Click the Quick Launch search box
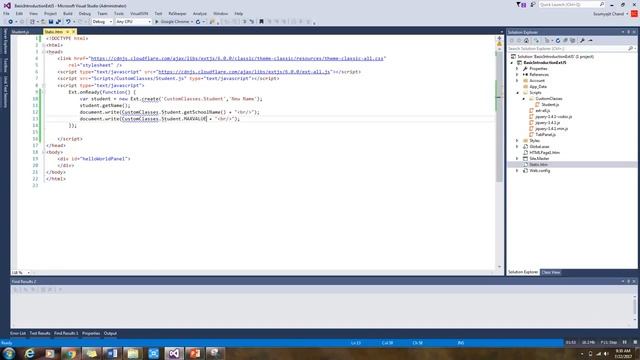 [572, 4]
